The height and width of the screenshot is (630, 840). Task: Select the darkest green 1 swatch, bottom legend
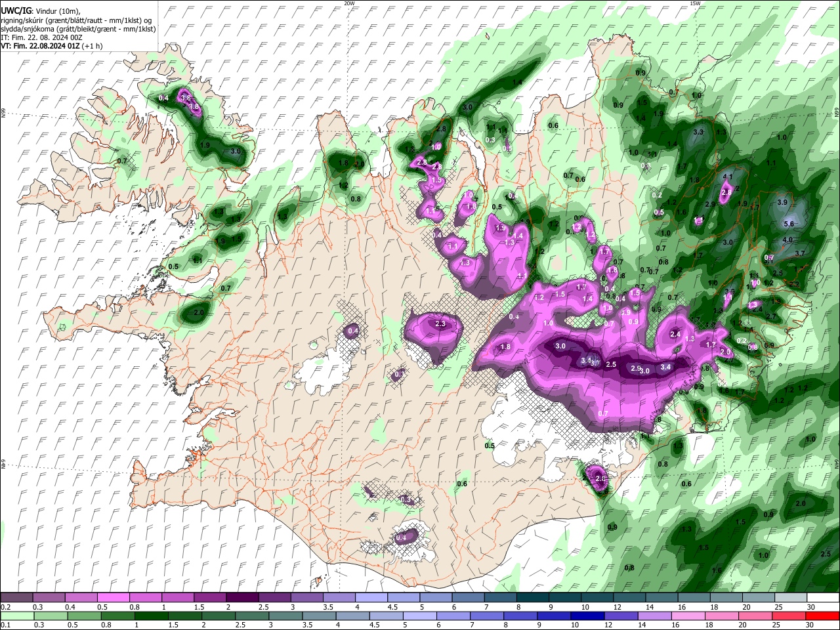click(x=152, y=616)
